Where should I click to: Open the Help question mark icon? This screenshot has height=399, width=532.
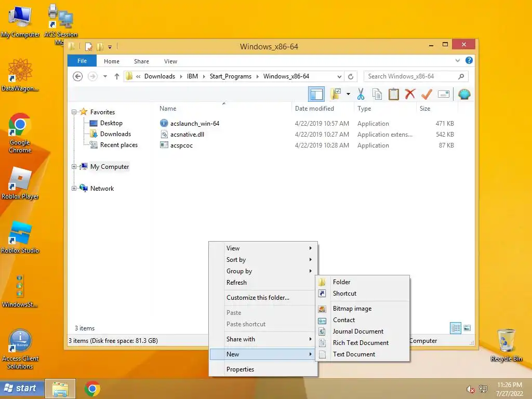tap(469, 60)
